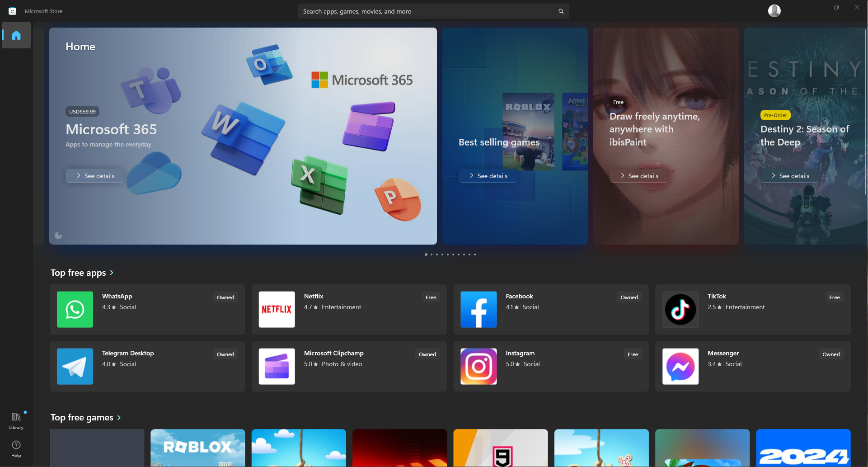
Task: Click the Pre-Order badge on Destiny 2
Action: point(775,115)
